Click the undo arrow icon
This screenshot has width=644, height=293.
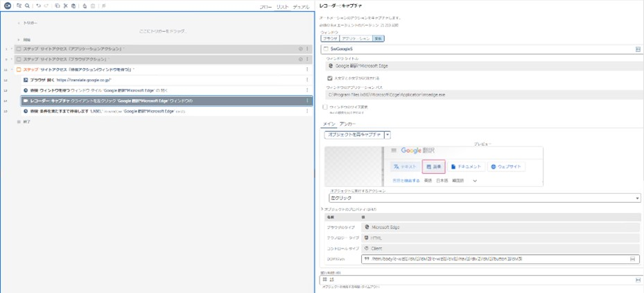click(37, 6)
